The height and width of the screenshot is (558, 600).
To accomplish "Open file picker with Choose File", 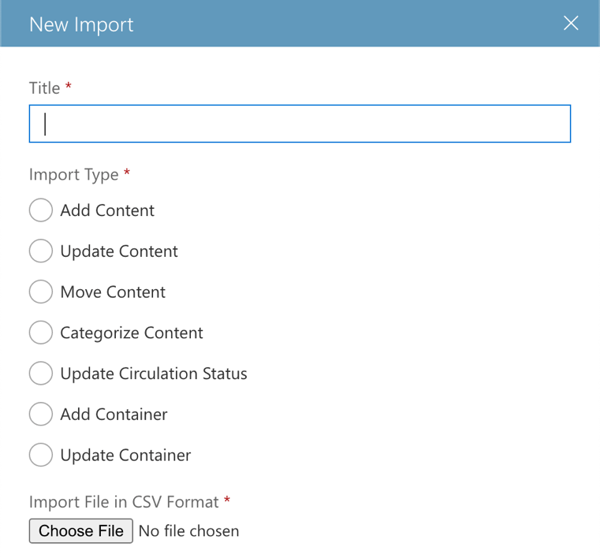I will (x=81, y=531).
